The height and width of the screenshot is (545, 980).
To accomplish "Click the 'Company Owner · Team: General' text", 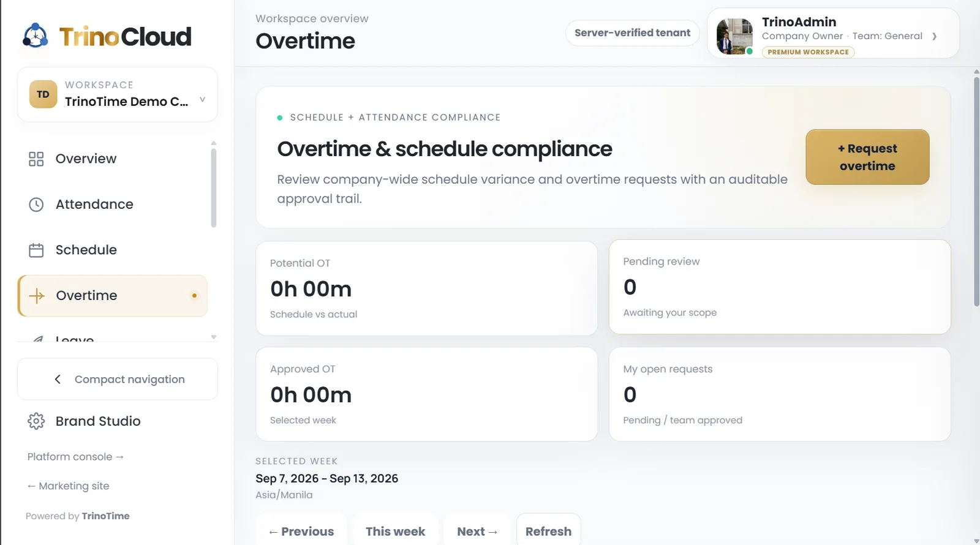I will pyautogui.click(x=842, y=36).
